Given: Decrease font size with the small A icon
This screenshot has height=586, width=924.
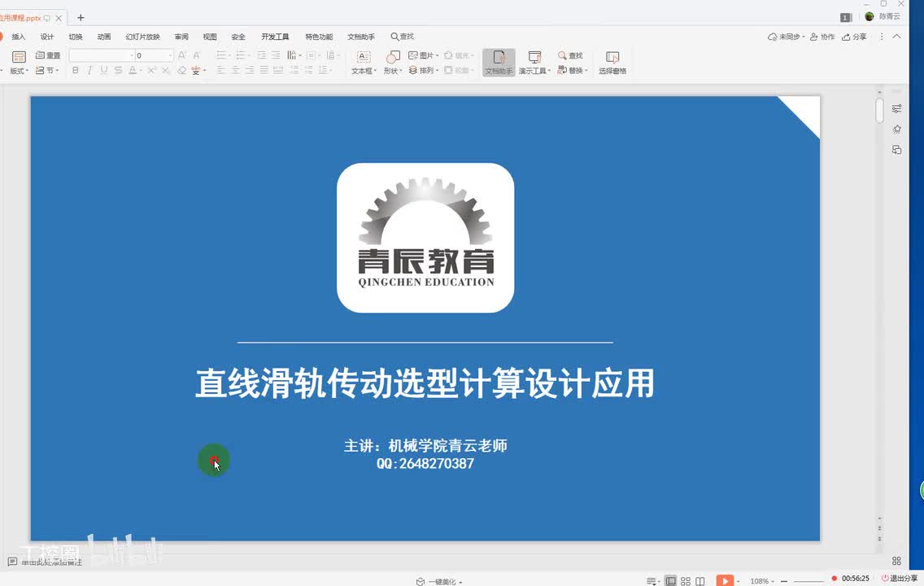Looking at the screenshot, I should click(x=197, y=55).
